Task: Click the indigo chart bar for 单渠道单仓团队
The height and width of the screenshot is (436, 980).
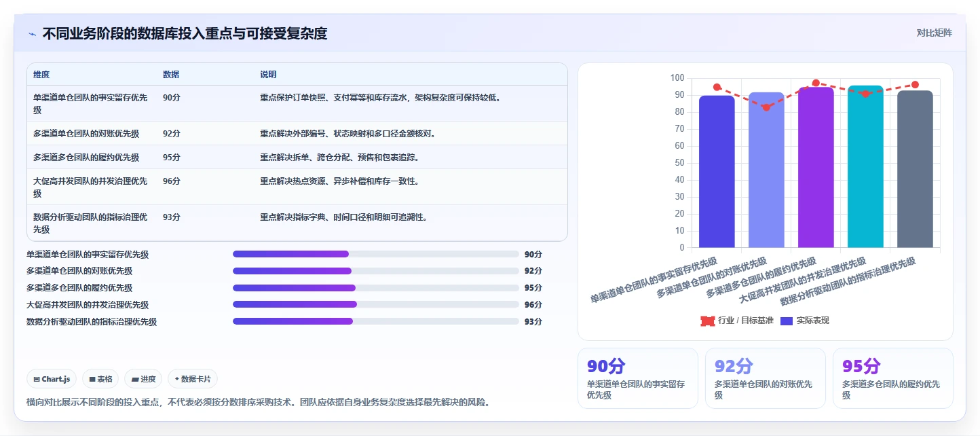Action: [x=717, y=171]
